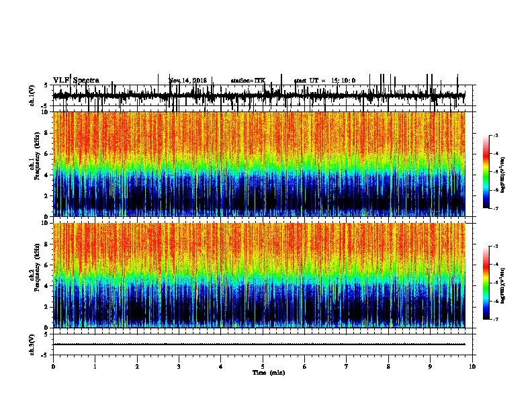Click the "-7" tick on ch.2 colorbar

point(495,319)
